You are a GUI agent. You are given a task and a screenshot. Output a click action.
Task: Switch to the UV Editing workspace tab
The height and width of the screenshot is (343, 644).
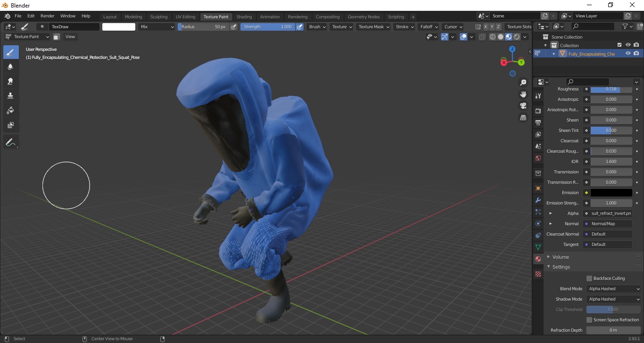click(x=185, y=17)
